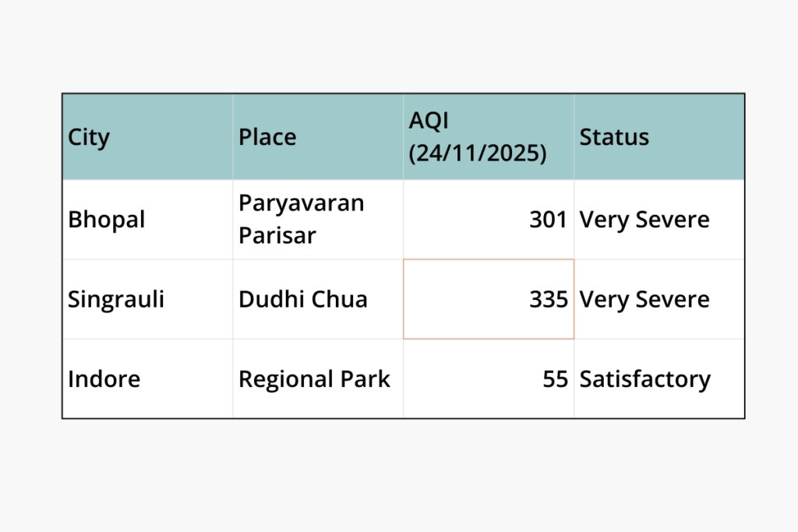Click the AQI value 301 cell
The image size is (798, 532).
(x=548, y=220)
